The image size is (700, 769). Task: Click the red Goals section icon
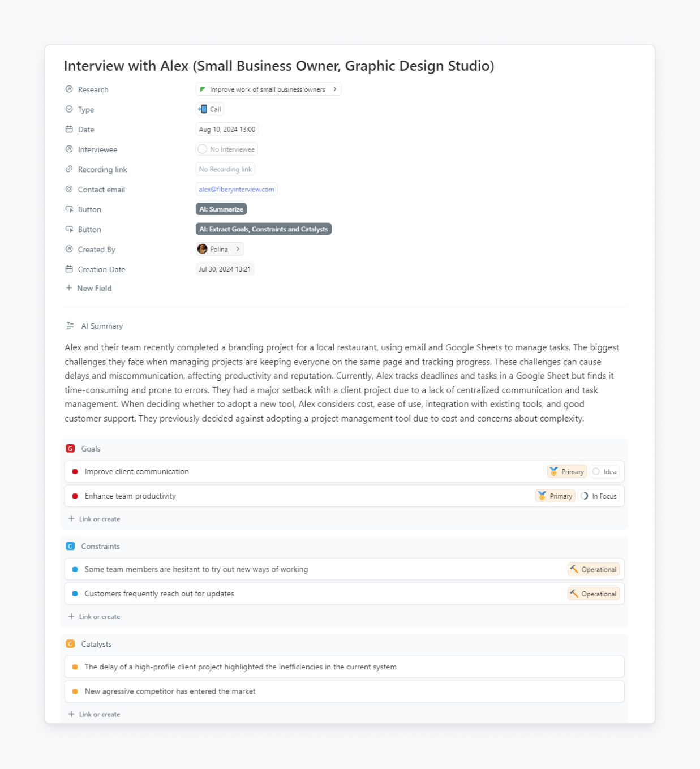pyautogui.click(x=70, y=449)
